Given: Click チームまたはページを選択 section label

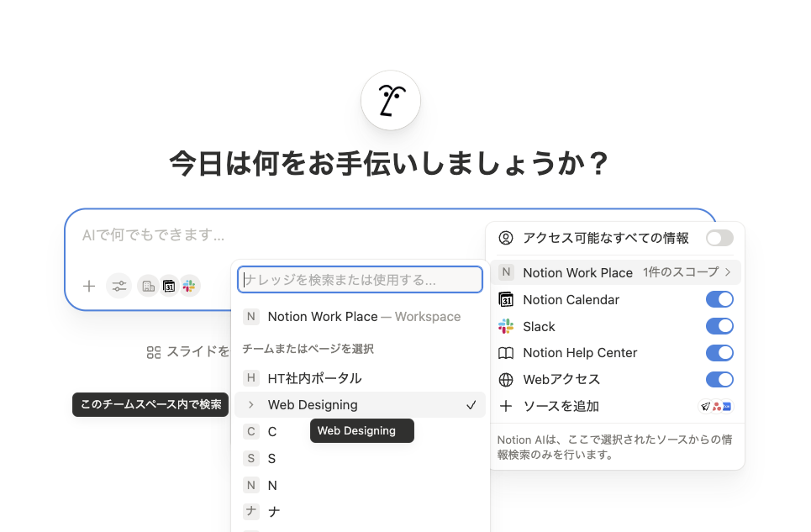Looking at the screenshot, I should pyautogui.click(x=308, y=349).
